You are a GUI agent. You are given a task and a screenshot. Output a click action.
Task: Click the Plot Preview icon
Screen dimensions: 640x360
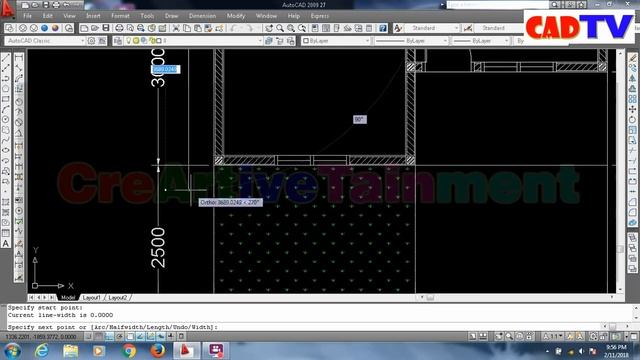click(130, 28)
